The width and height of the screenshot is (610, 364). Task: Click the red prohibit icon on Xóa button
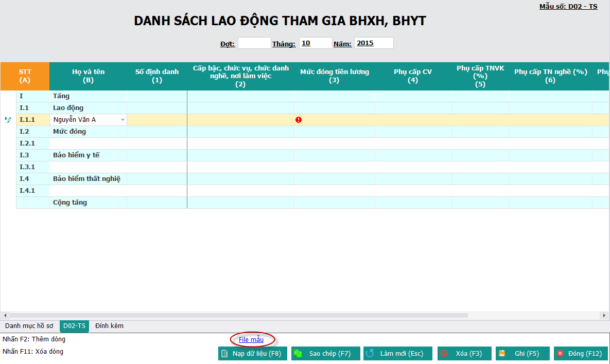point(444,354)
